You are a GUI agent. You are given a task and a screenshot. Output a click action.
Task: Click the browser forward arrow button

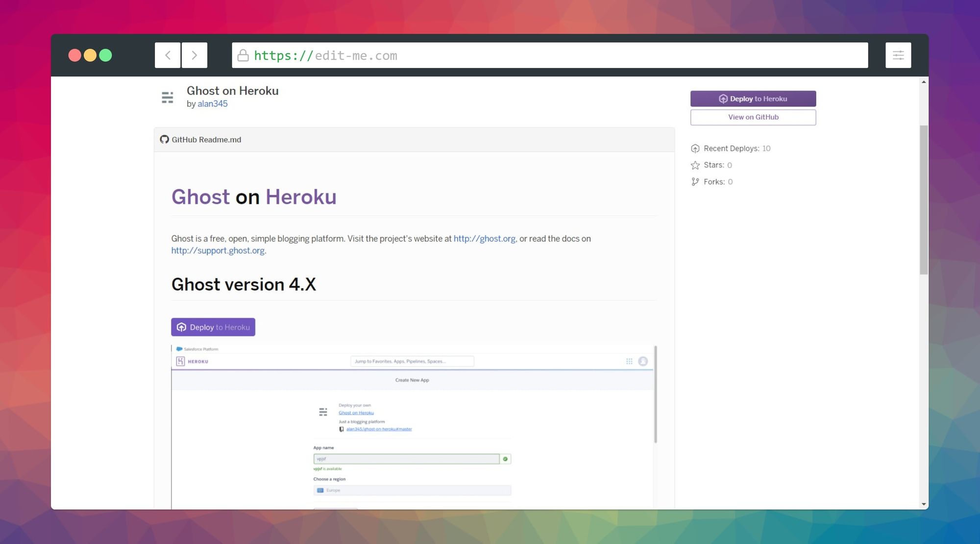(195, 55)
